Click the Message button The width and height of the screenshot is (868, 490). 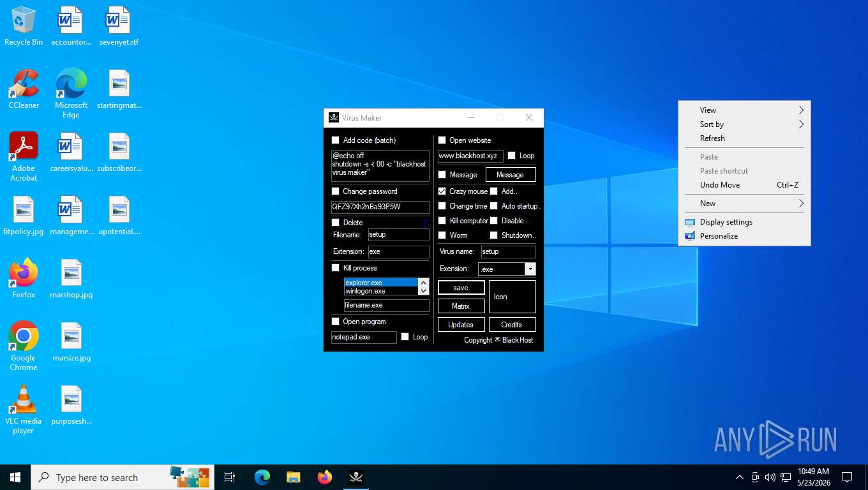pyautogui.click(x=511, y=175)
